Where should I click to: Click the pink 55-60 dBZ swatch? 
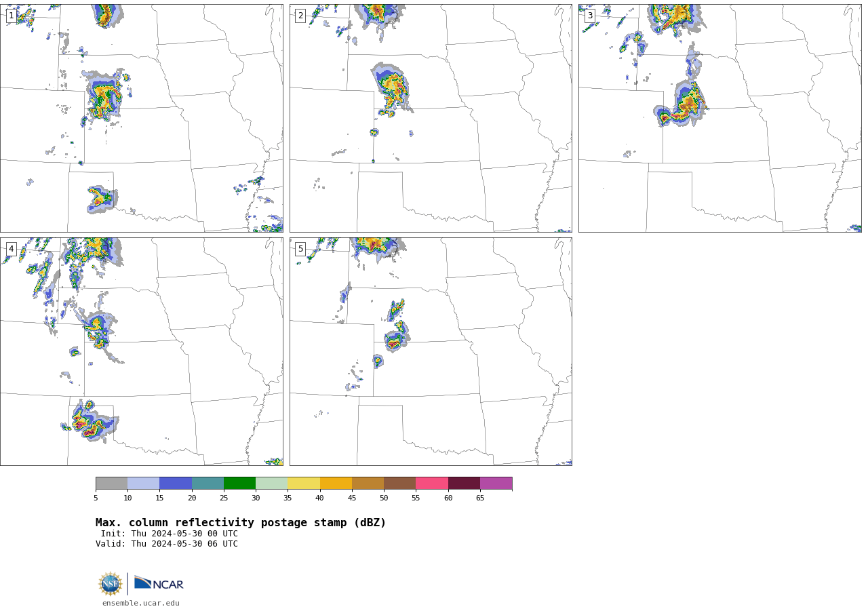[x=432, y=484]
